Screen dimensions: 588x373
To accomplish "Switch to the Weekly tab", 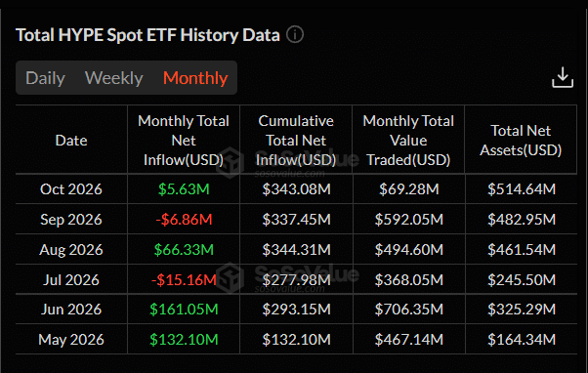I will (114, 78).
